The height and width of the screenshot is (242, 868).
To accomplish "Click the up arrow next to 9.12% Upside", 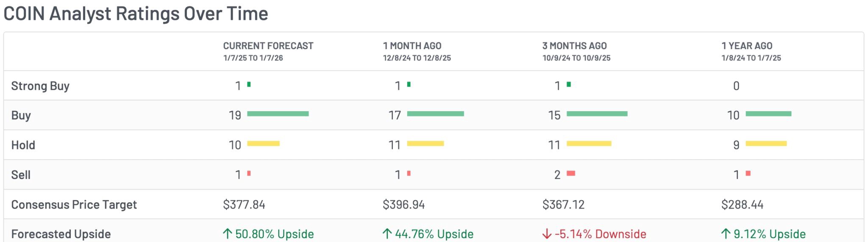I will click(x=726, y=234).
